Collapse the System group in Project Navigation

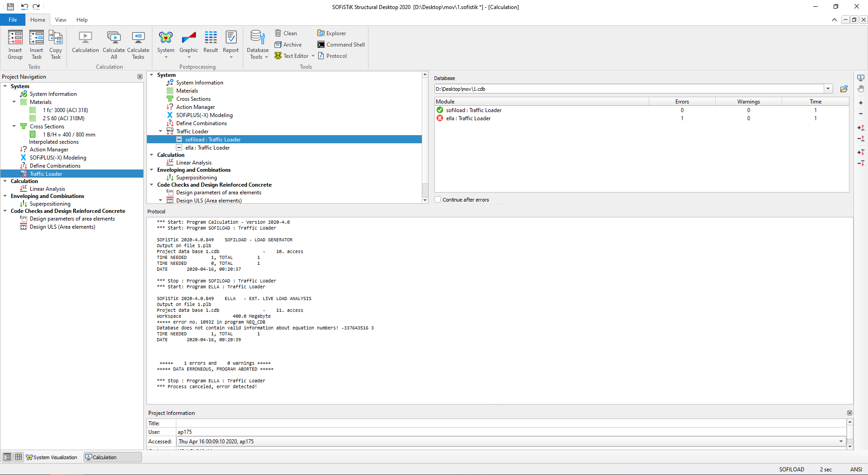point(5,86)
